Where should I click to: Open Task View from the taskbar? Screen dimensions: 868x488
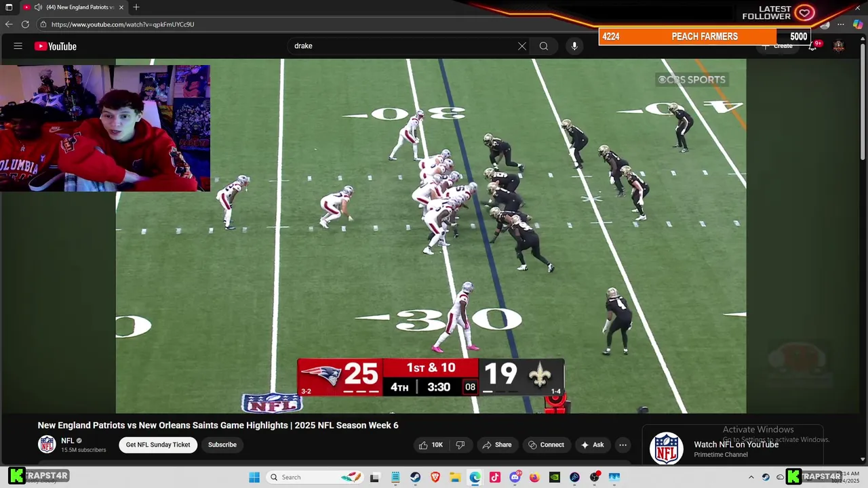point(374,477)
